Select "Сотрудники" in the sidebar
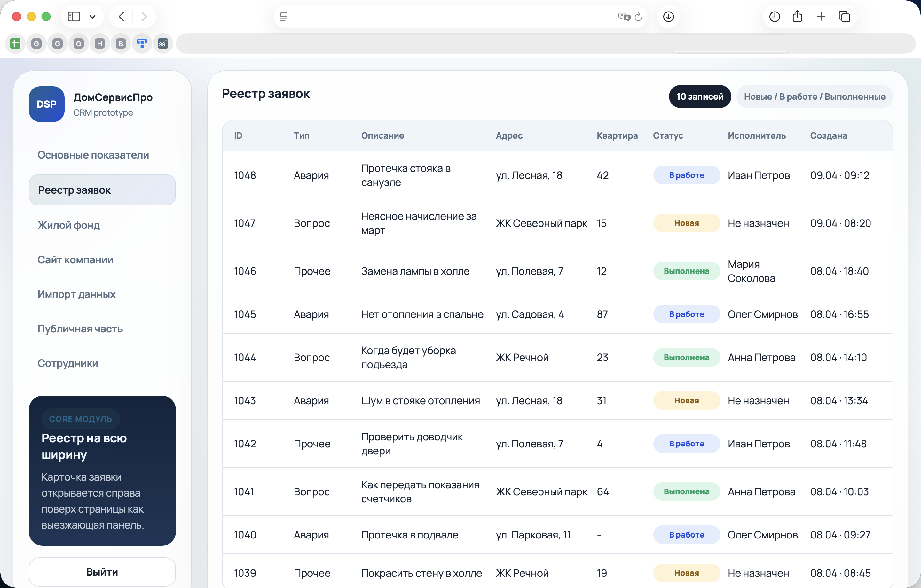921x588 pixels. point(68,363)
